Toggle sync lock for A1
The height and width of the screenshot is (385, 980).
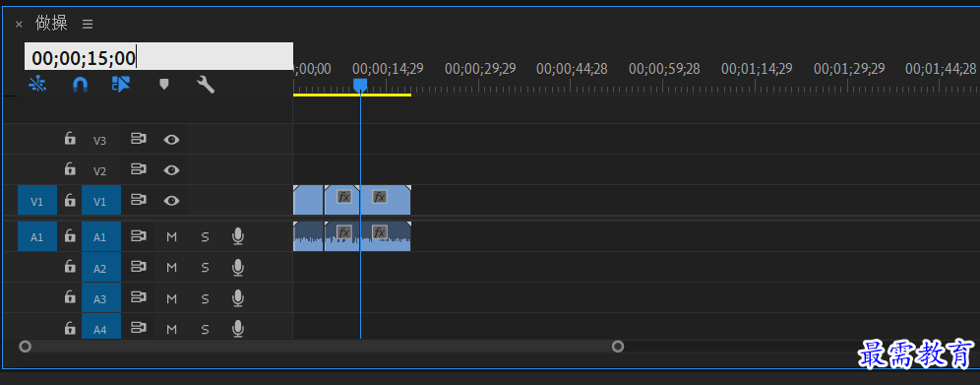click(x=138, y=236)
